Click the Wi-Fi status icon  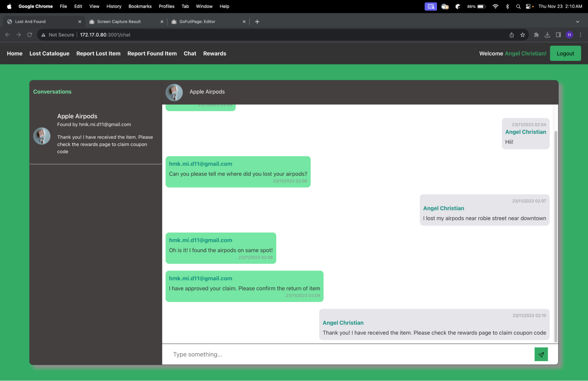495,6
